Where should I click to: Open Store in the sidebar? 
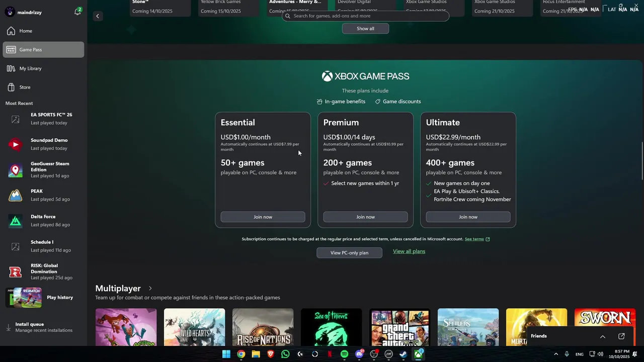[43, 87]
